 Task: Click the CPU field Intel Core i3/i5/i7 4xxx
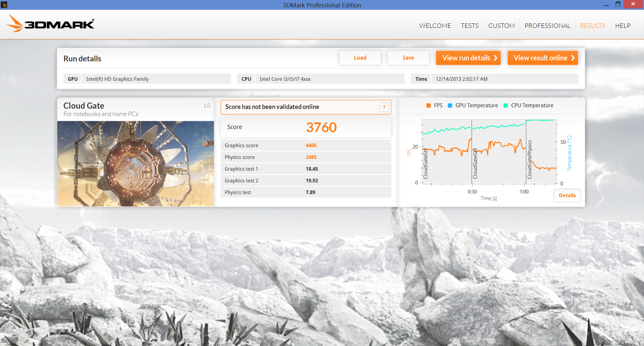(330, 79)
